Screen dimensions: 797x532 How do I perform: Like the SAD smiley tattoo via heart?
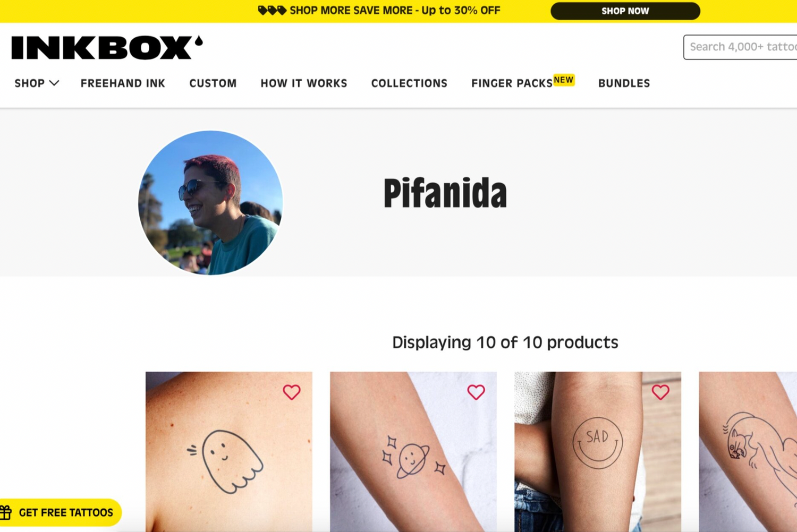(x=660, y=392)
